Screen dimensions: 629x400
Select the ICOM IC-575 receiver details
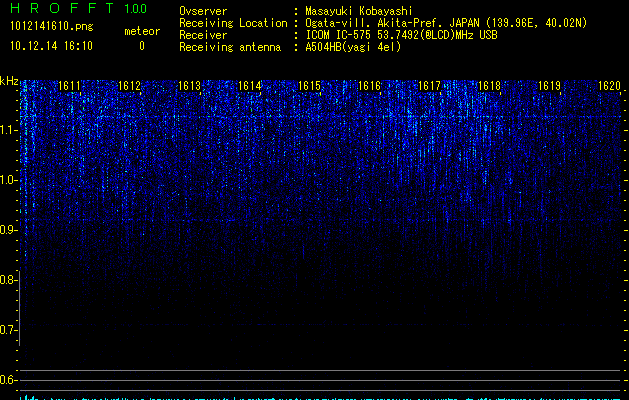point(401,35)
